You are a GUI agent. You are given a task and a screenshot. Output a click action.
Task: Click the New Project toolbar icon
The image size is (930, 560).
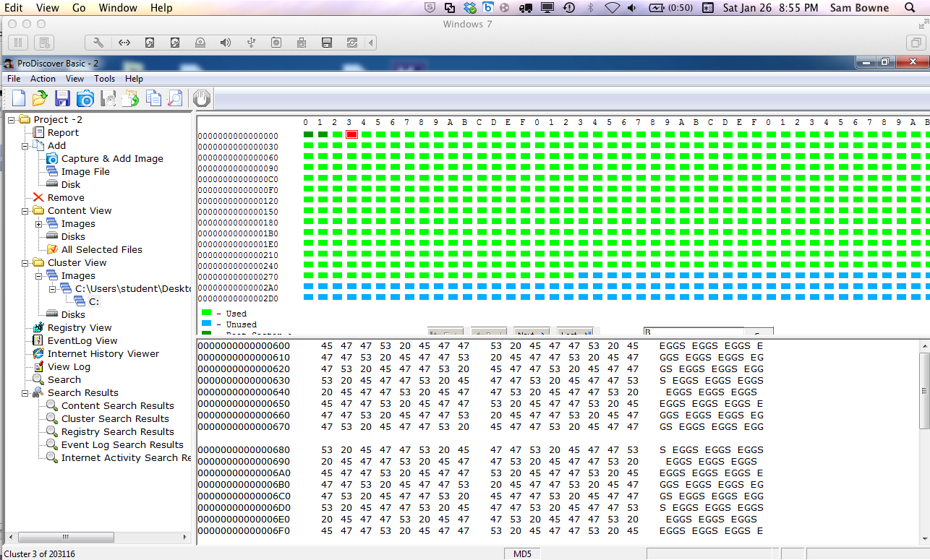pos(19,98)
